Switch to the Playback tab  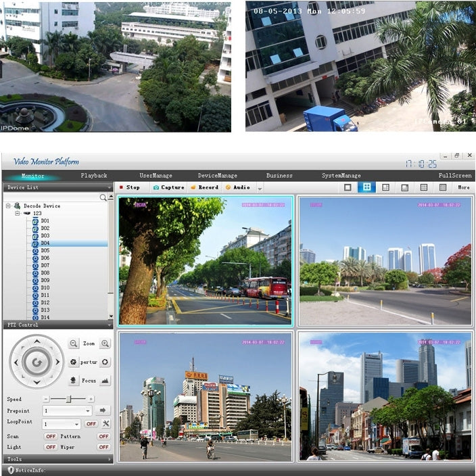pos(94,176)
